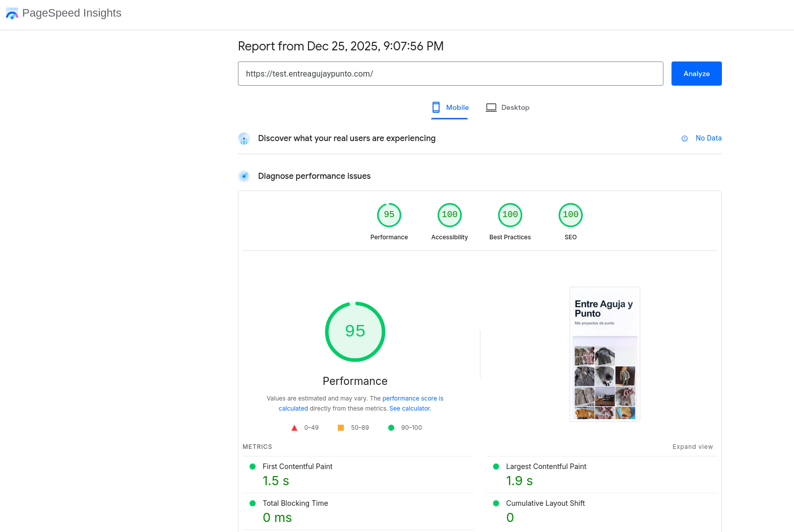This screenshot has height=532, width=794.
Task: Go to the SEO 100 score gauge
Action: 571,216
